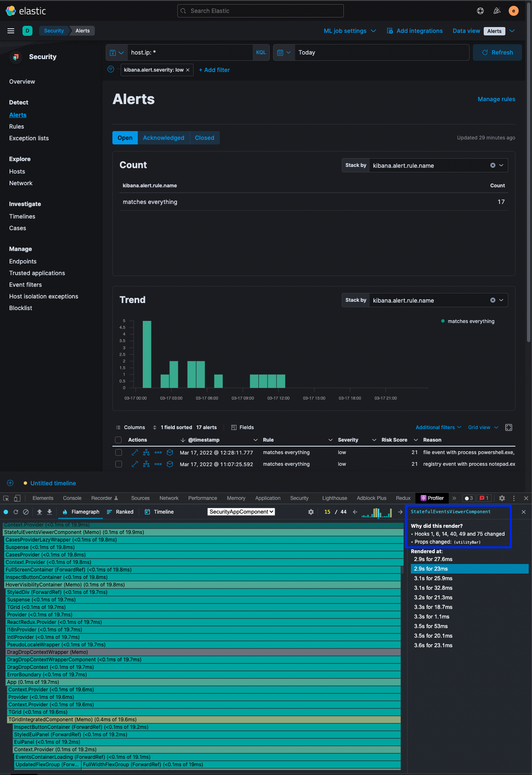Check the 11:07:25.592 alert row
The width and height of the screenshot is (532, 775).
(119, 464)
